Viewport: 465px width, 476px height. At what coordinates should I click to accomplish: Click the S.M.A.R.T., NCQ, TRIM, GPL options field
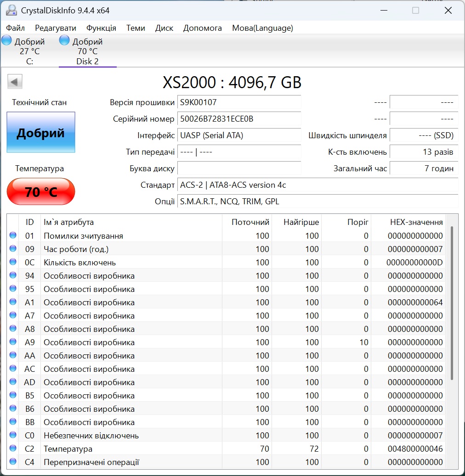pyautogui.click(x=318, y=201)
